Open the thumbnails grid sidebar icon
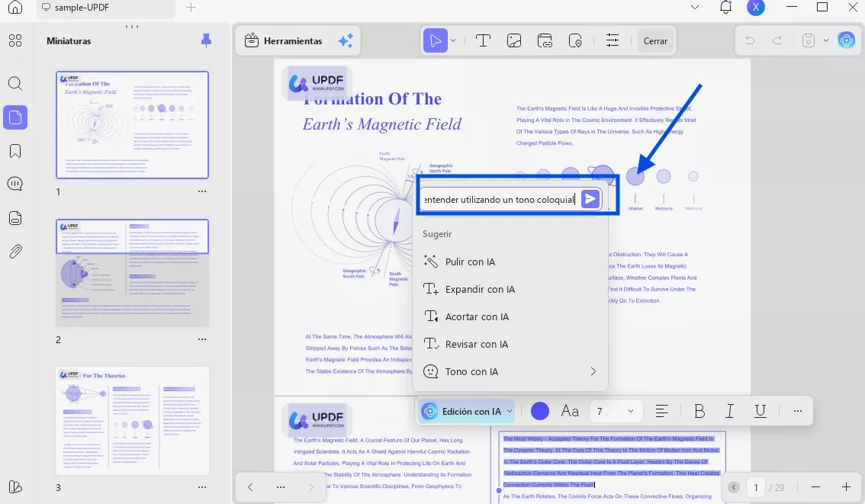865x504 pixels. pos(15,40)
